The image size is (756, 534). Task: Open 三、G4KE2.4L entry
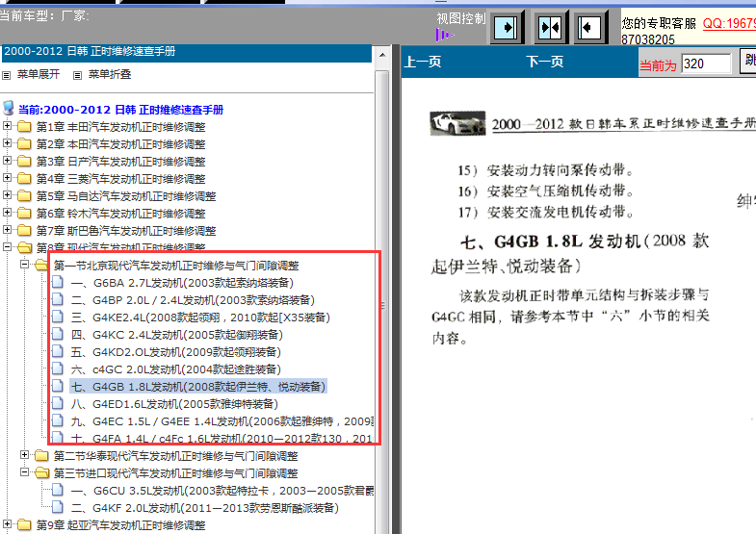tap(200, 318)
